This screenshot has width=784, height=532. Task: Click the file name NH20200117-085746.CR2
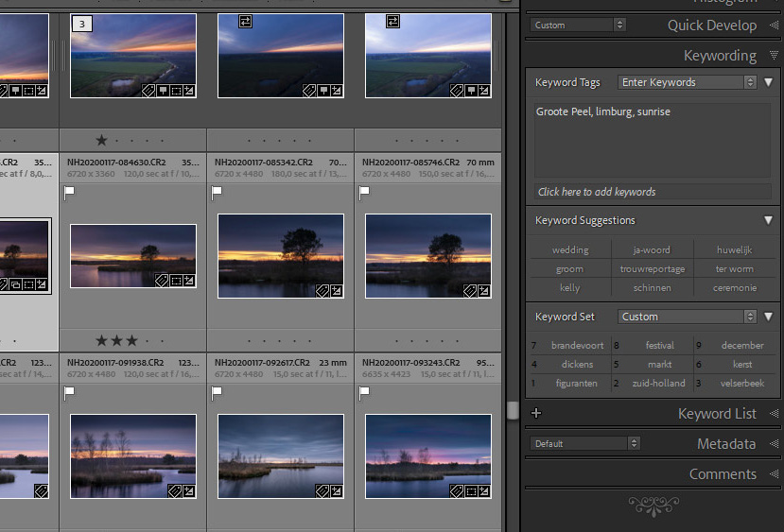tap(410, 163)
